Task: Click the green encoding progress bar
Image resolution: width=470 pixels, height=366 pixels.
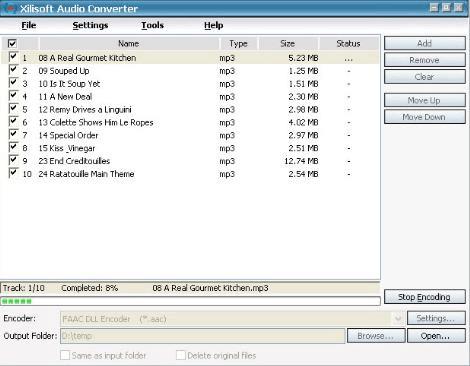Action: (190, 301)
